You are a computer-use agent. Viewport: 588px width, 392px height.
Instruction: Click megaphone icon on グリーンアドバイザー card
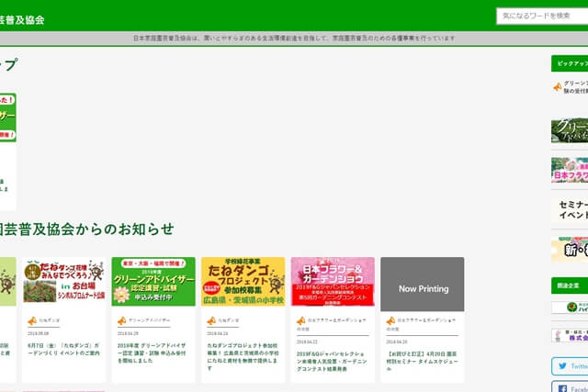click(x=122, y=320)
